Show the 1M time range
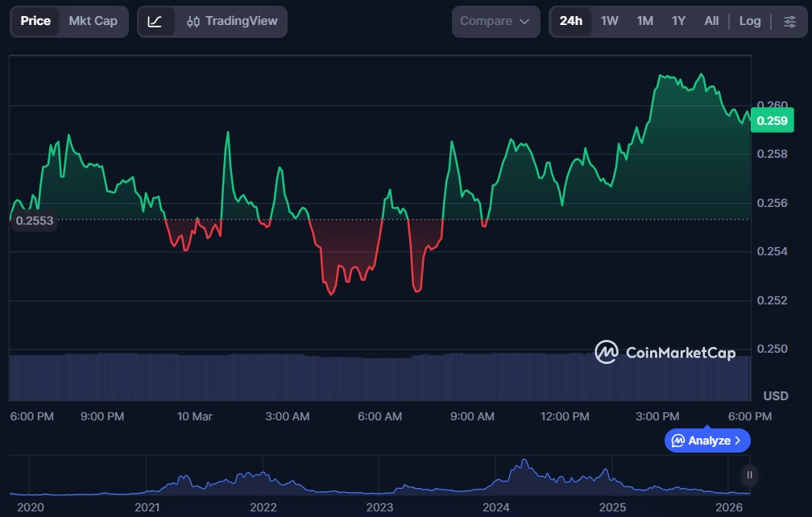This screenshot has height=517, width=812. [644, 22]
